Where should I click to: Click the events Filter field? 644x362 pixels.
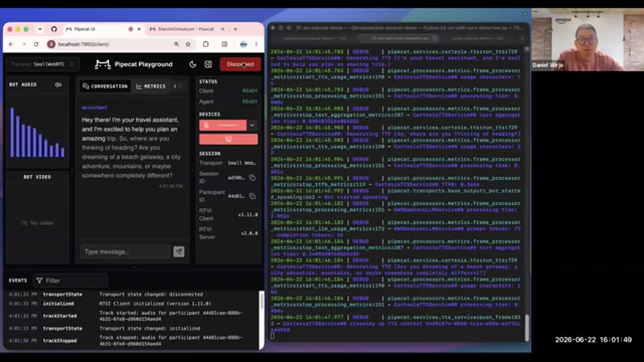[x=70, y=281]
